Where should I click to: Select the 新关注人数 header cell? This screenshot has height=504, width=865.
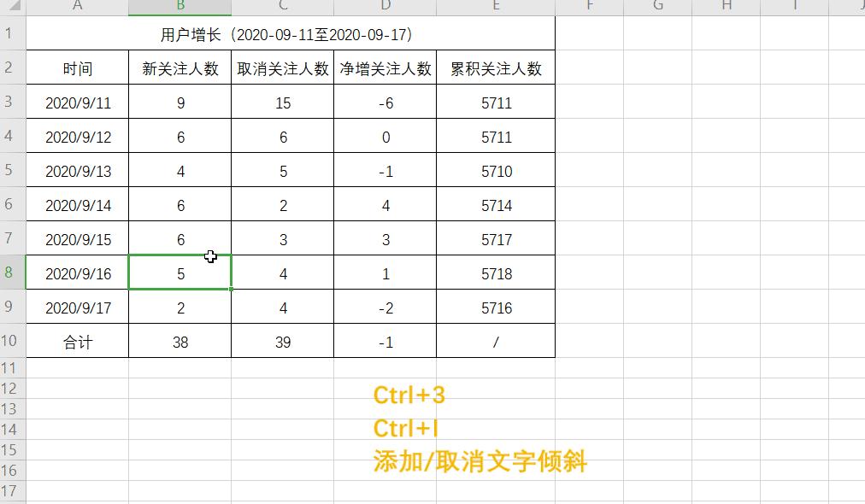click(179, 67)
